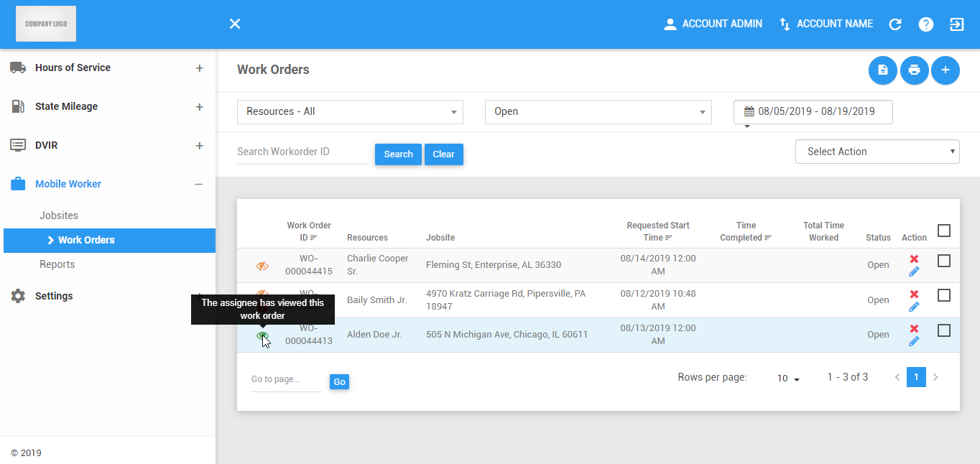Open Hours of Service menu label

[x=73, y=68]
